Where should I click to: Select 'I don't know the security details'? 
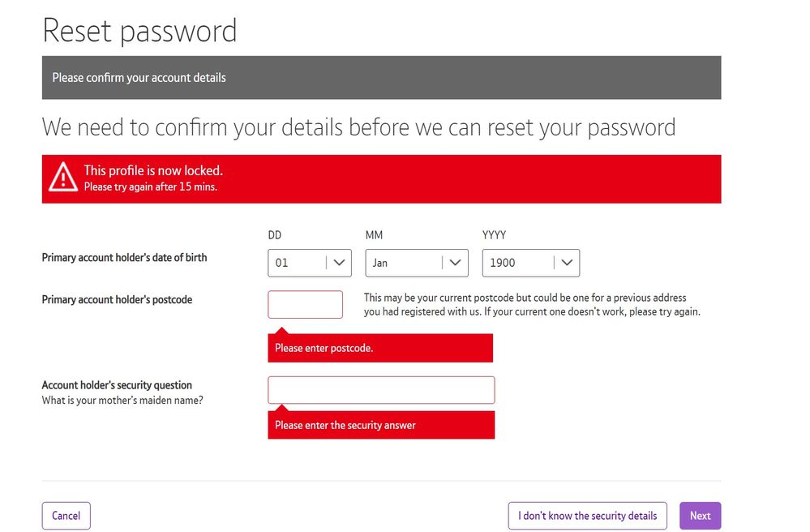[587, 515]
